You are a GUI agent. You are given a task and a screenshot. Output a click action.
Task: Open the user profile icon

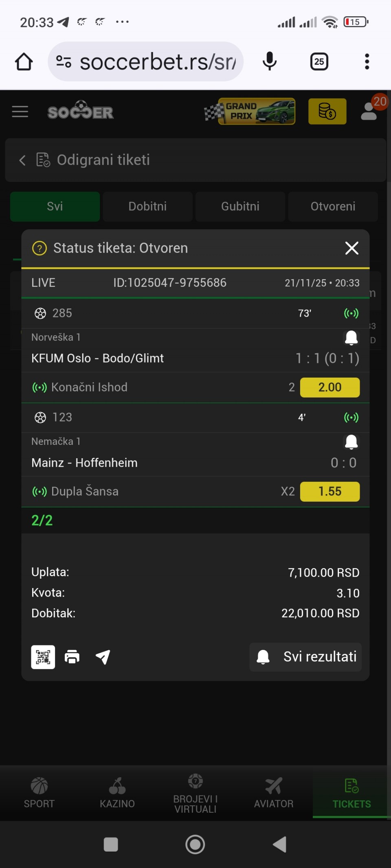coord(369,112)
